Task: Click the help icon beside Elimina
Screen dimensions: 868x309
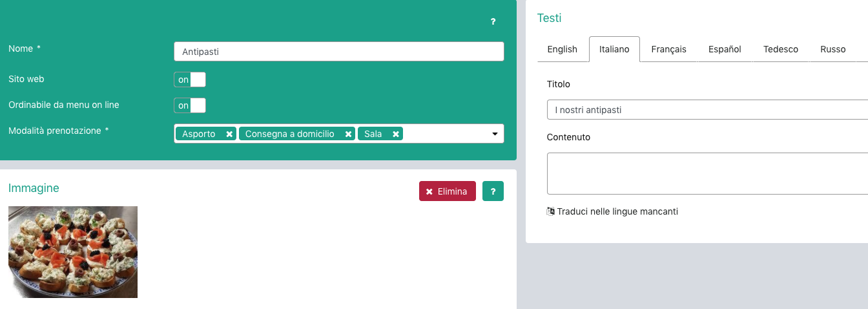Action: tap(493, 191)
